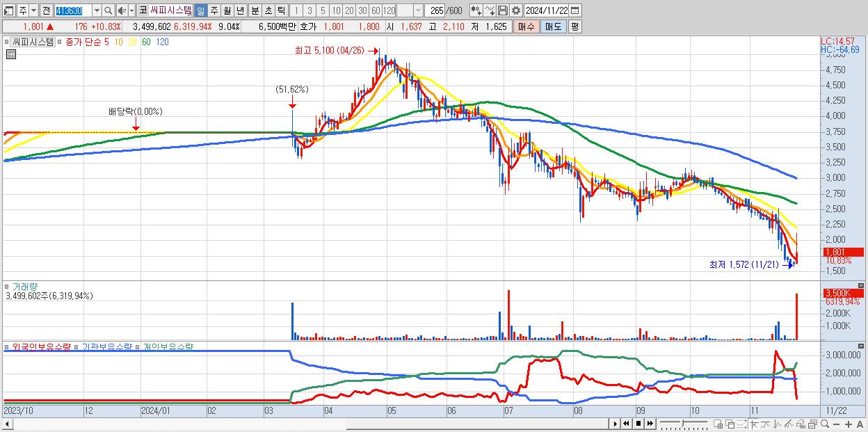Click the dotted range selection icon
The width and height of the screenshot is (868, 432).
click(742, 424)
